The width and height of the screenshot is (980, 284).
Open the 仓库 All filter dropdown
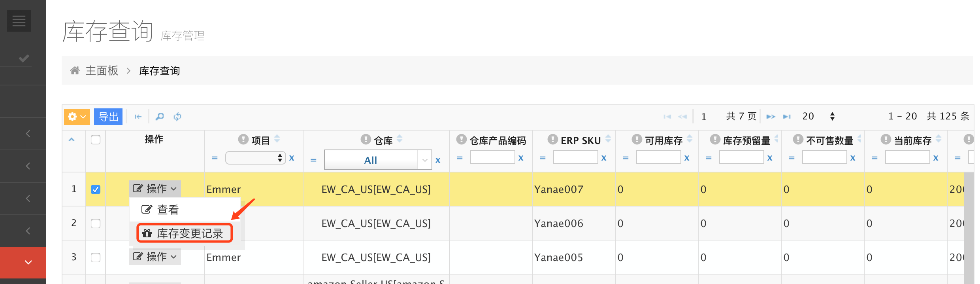(378, 160)
